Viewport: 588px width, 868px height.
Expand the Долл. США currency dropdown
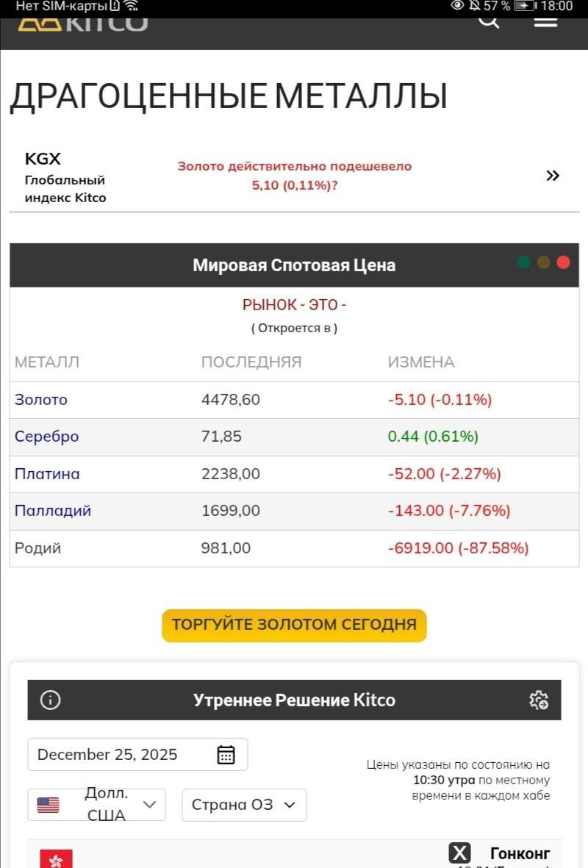point(97,805)
